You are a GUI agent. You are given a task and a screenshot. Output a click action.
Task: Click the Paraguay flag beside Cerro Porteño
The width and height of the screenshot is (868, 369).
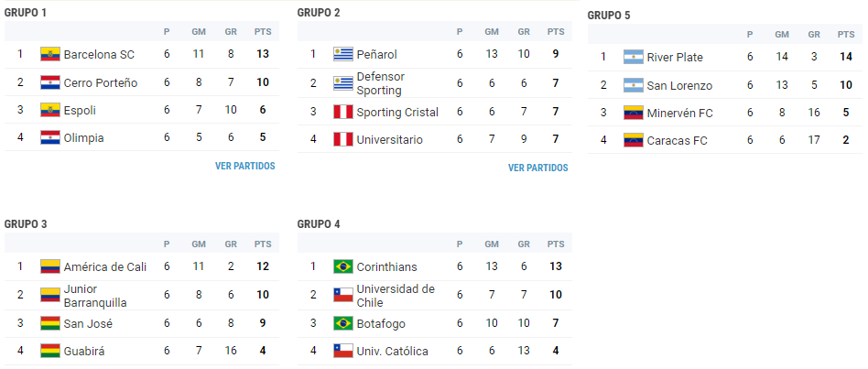coord(49,82)
